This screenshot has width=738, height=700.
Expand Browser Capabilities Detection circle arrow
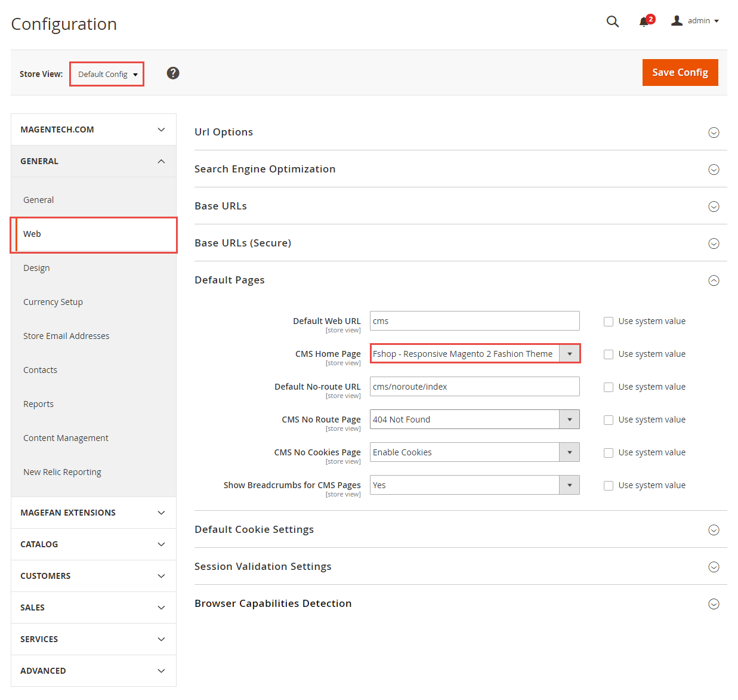(714, 604)
